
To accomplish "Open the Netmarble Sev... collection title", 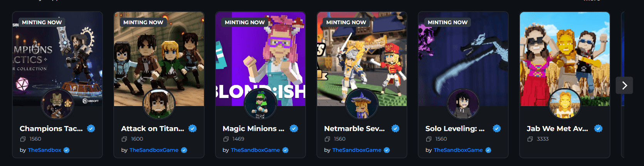I will [x=354, y=129].
